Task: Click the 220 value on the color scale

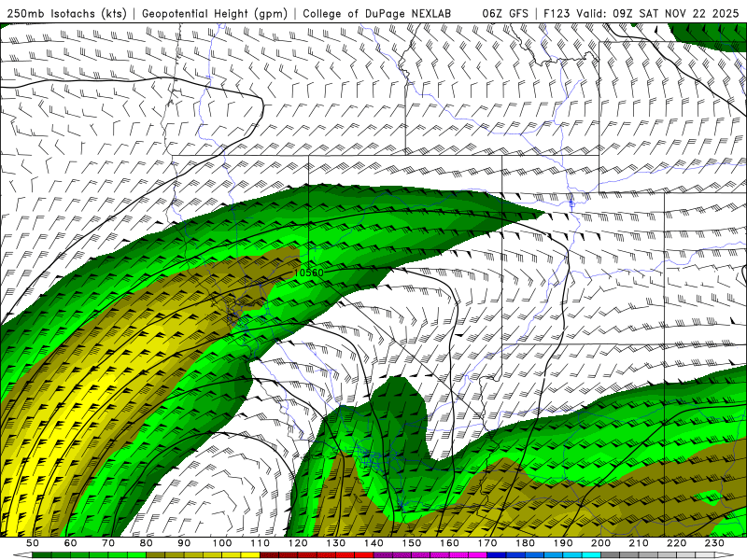Action: coord(677,543)
